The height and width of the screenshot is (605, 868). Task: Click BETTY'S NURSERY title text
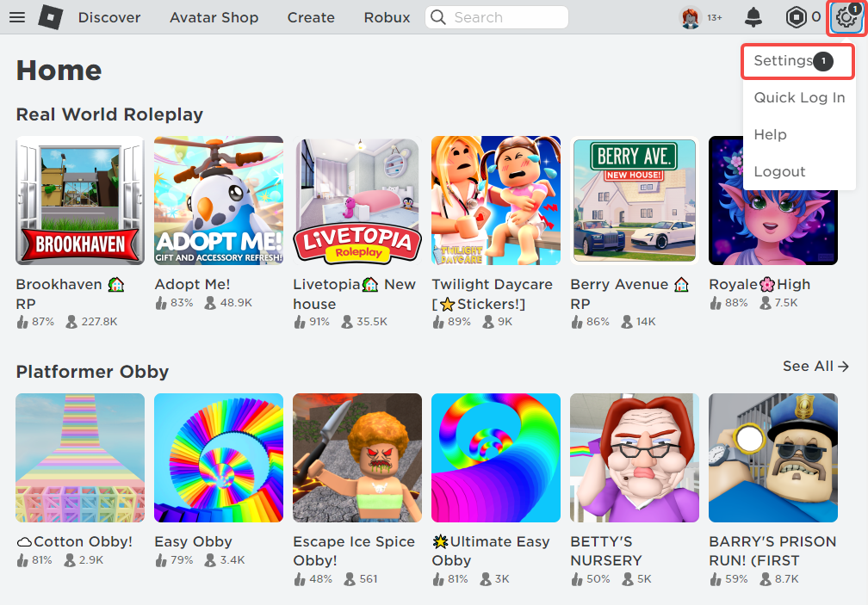click(606, 551)
